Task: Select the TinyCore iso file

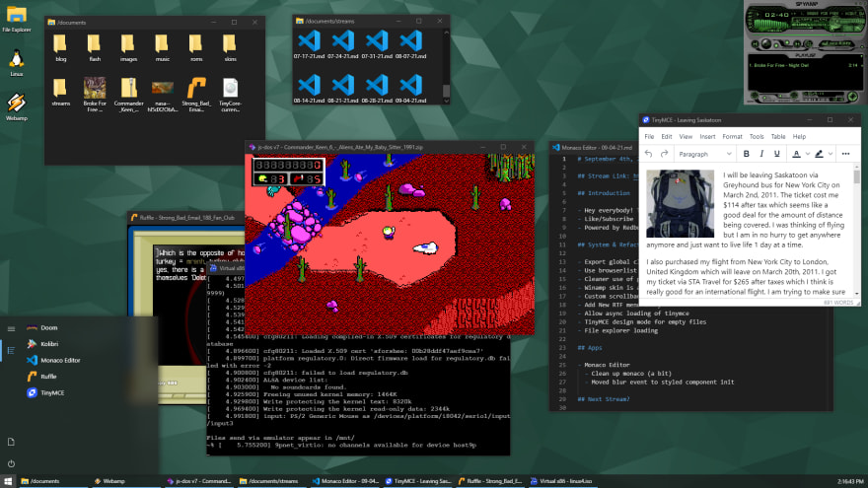Action: click(230, 95)
